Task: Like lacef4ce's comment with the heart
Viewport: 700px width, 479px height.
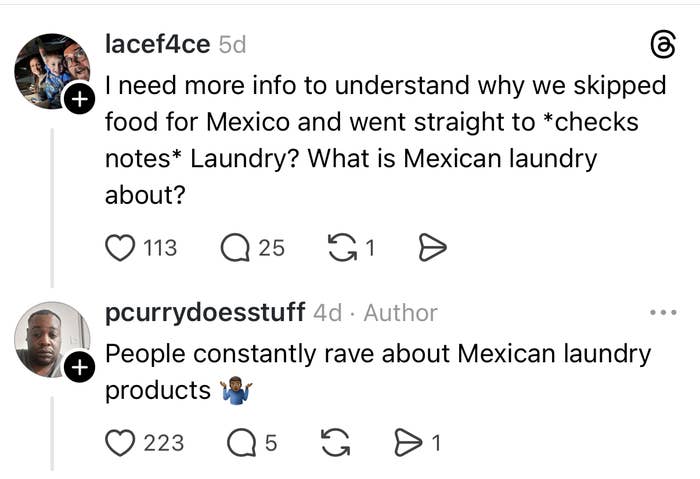Action: tap(120, 247)
